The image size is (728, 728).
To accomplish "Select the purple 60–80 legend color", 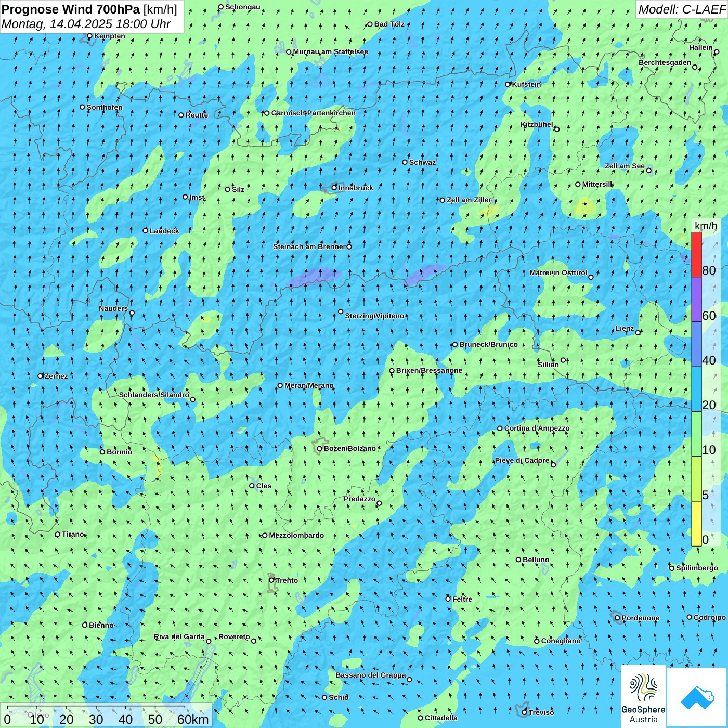I will [696, 300].
